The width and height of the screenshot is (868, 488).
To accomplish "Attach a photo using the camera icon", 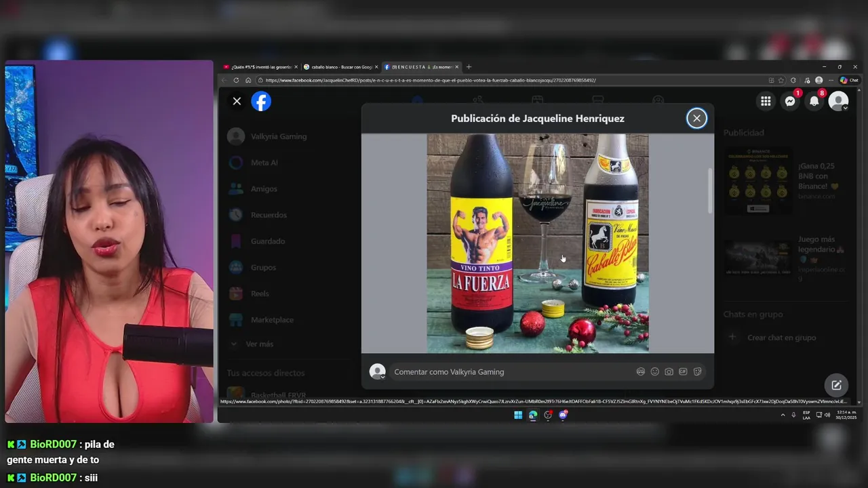I will coord(669,371).
